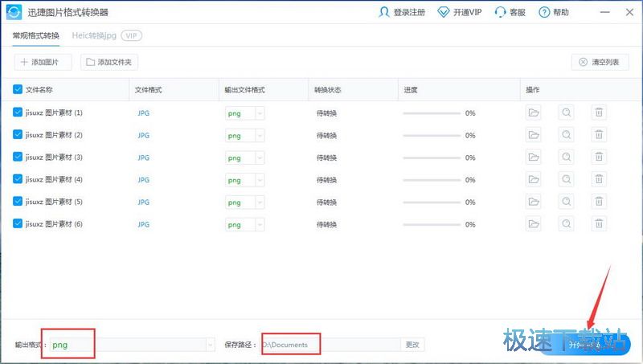This screenshot has height=364, width=643.
Task: Click the 保存路径 path field
Action: tap(330, 345)
